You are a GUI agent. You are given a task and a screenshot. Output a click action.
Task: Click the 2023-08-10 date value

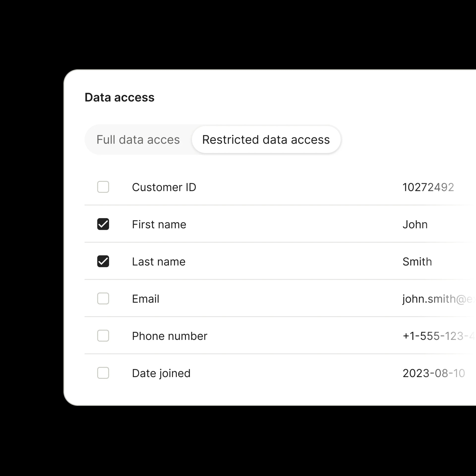434,373
